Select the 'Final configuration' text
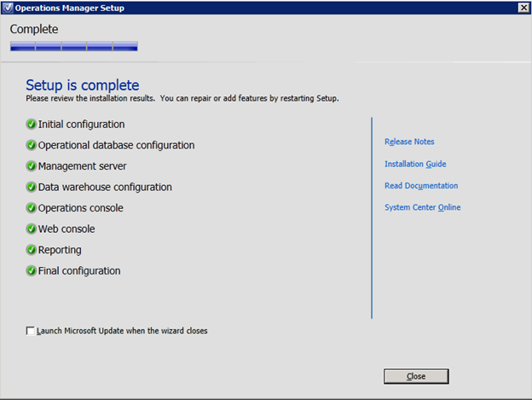 point(79,270)
